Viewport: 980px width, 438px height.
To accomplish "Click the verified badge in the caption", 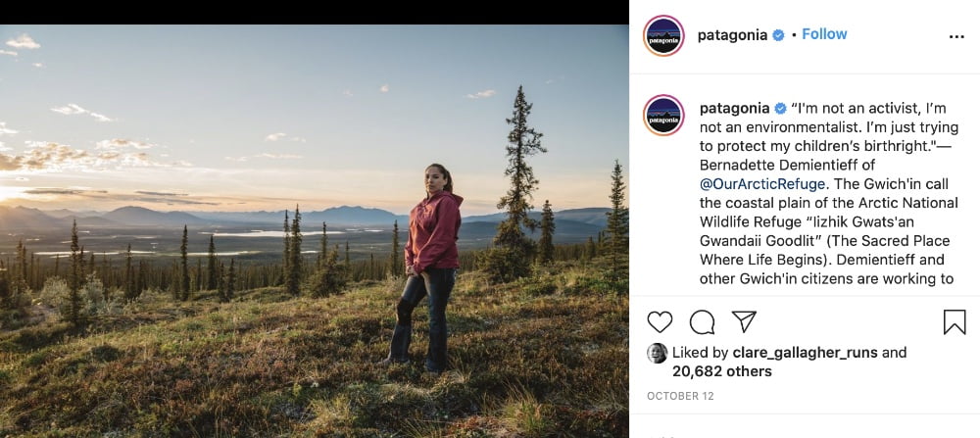I will (781, 108).
